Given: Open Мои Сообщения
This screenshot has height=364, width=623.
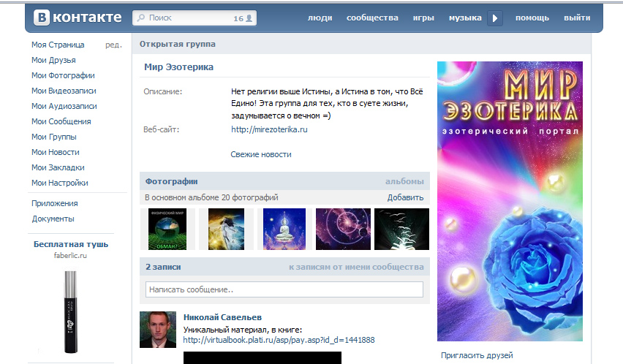Looking at the screenshot, I should 61,121.
